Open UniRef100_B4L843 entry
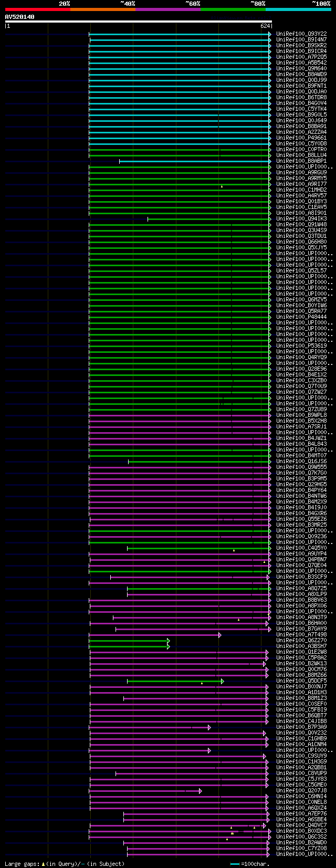 pos(301,444)
